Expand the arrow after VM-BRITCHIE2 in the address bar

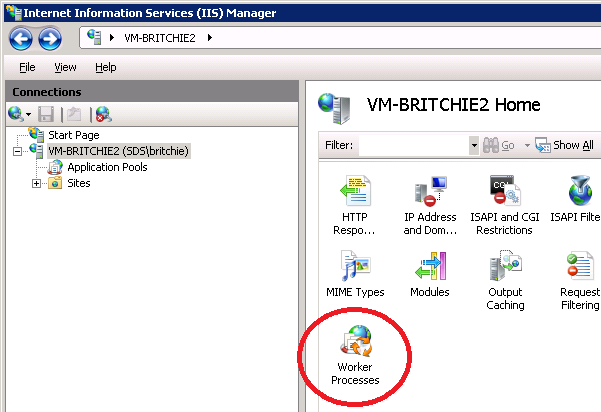pos(210,38)
